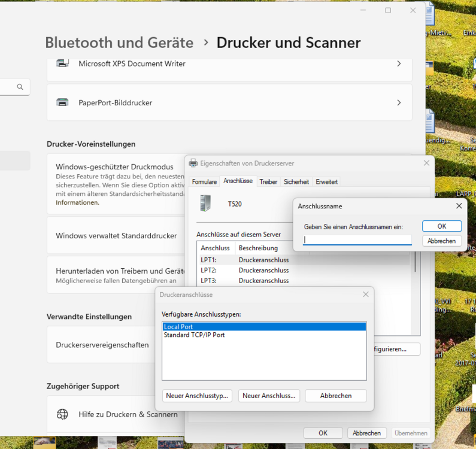
Task: Click the PaperPort-Bilddrucker printer icon
Action: tap(62, 102)
